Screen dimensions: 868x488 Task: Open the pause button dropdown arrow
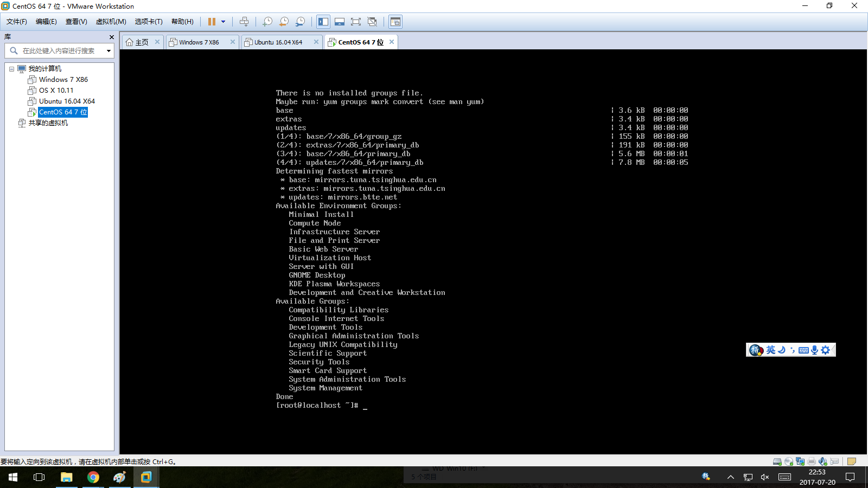coord(223,22)
